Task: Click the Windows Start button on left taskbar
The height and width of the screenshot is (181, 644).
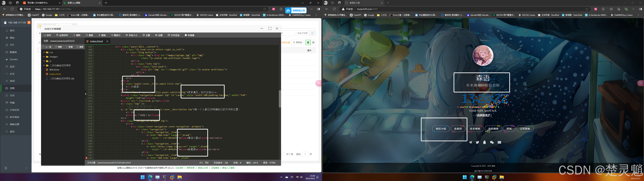Action: (x=142, y=177)
